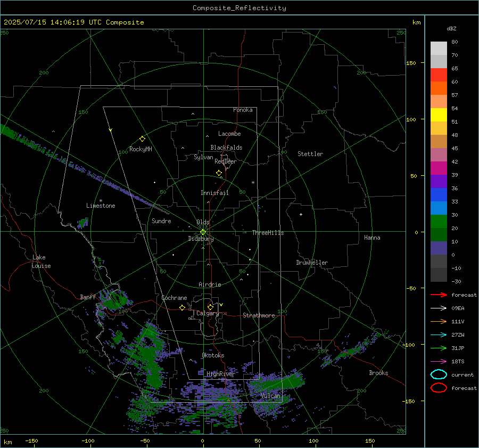Pick the green 20-30 dBZ swatch
Image resolution: width=479 pixels, height=448 pixels.
[x=439, y=222]
